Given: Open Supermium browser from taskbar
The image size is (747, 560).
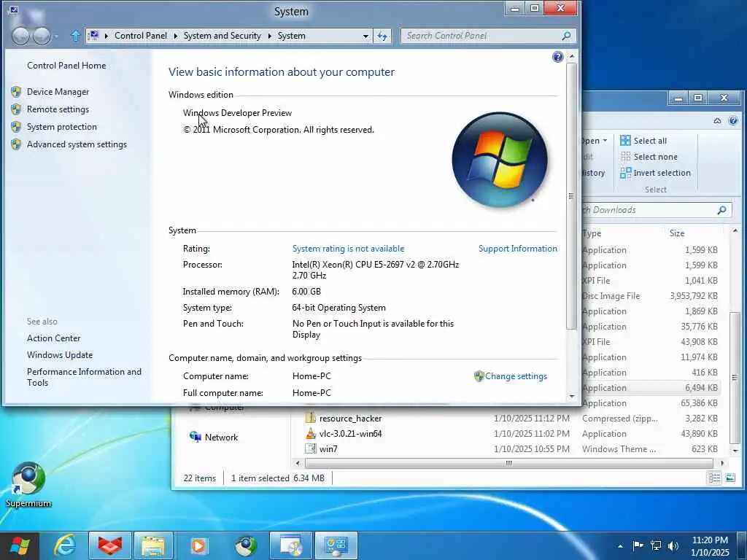Looking at the screenshot, I should (246, 545).
